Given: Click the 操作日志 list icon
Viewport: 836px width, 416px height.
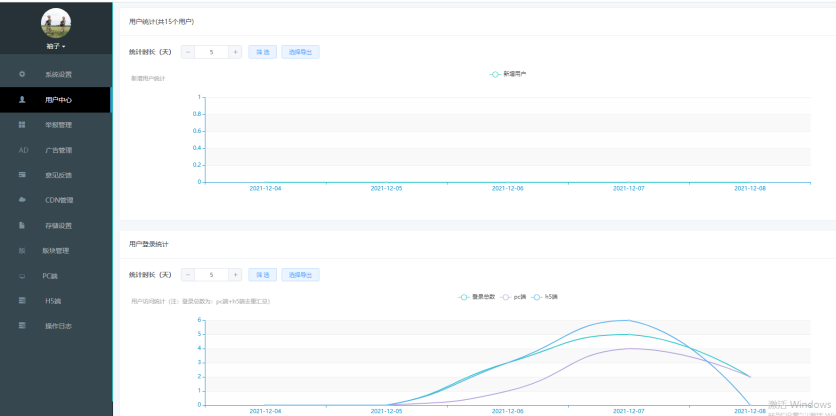Looking at the screenshot, I should tap(22, 325).
